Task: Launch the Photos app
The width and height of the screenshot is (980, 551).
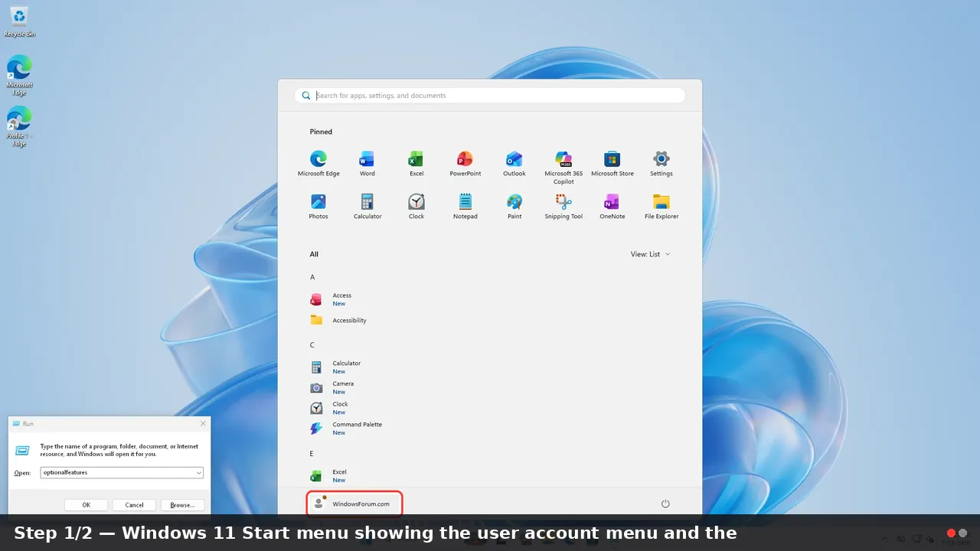Action: (x=318, y=207)
